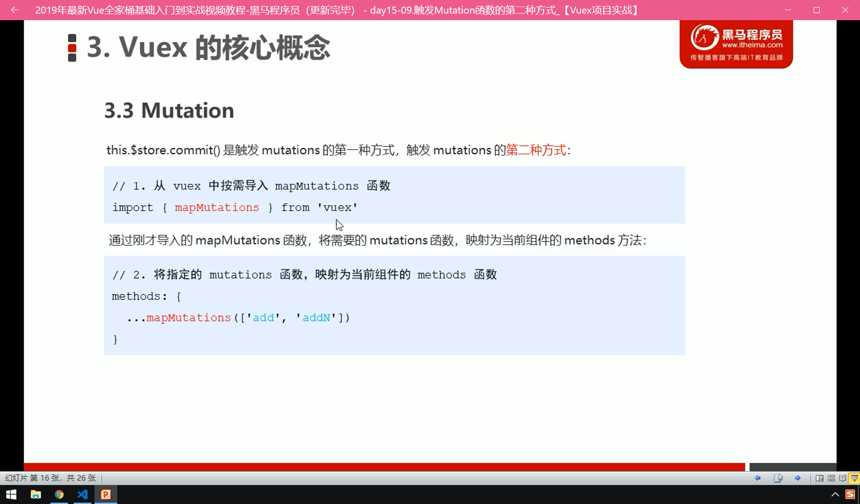This screenshot has height=504, width=860.
Task: Click the 'add' string in mapMutations call
Action: tap(263, 318)
